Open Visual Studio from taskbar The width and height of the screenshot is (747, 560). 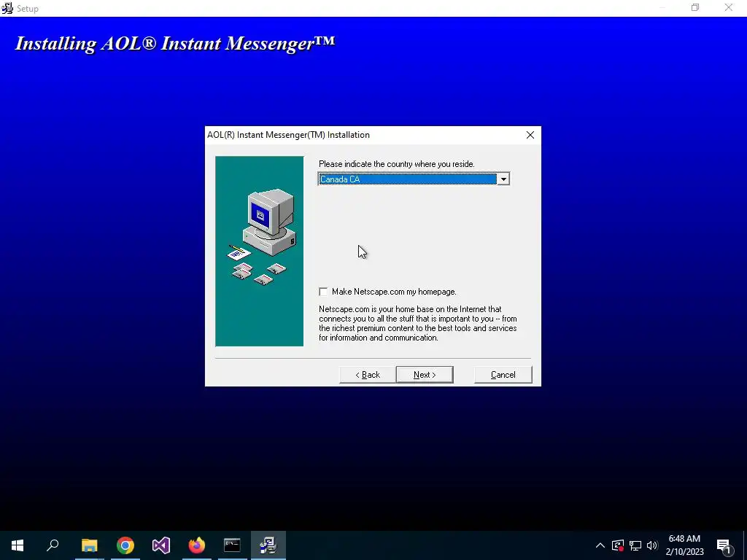161,545
